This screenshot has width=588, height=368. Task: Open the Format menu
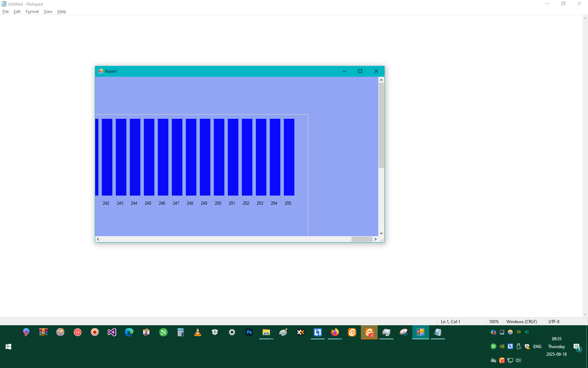32,12
